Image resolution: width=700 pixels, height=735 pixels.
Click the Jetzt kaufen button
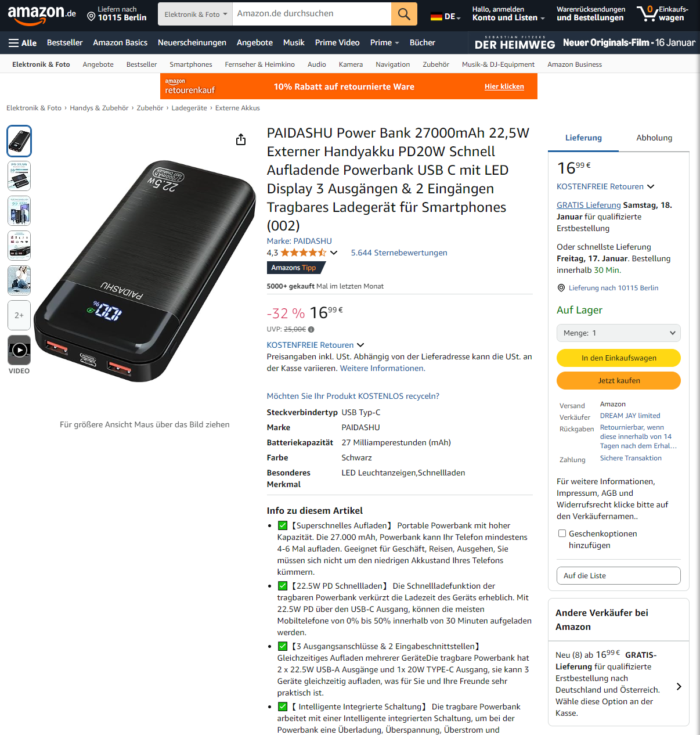(x=619, y=381)
